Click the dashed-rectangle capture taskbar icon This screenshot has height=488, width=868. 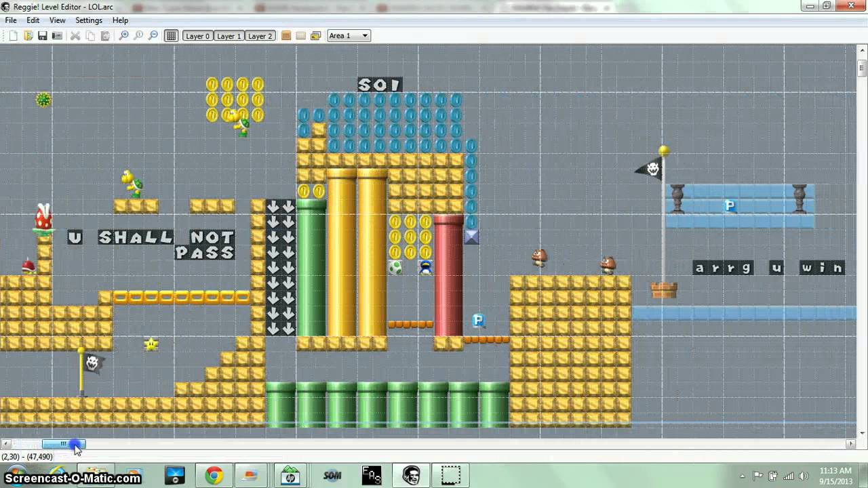(450, 476)
